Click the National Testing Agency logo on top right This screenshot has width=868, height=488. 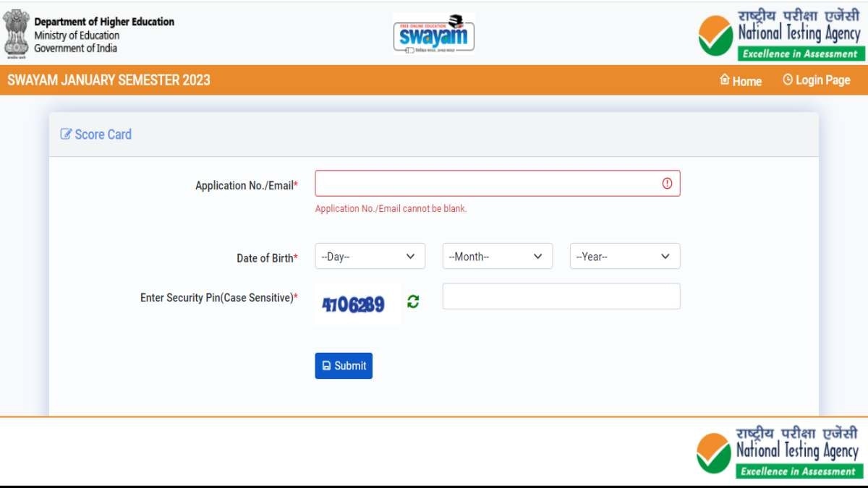point(781,33)
